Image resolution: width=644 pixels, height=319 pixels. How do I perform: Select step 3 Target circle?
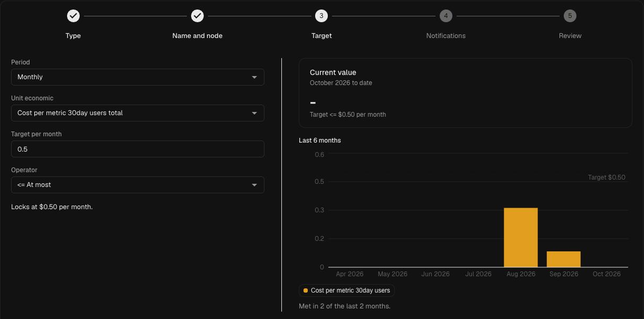tap(321, 16)
